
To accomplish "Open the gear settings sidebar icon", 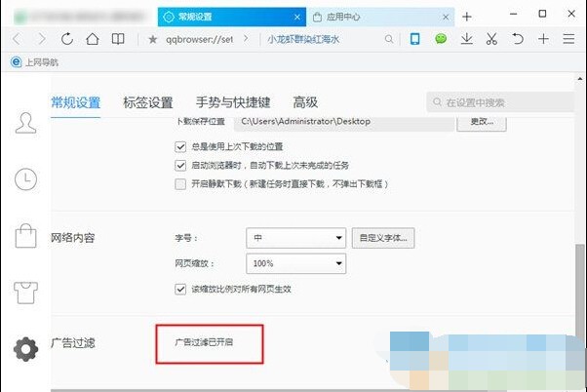I will (x=25, y=349).
